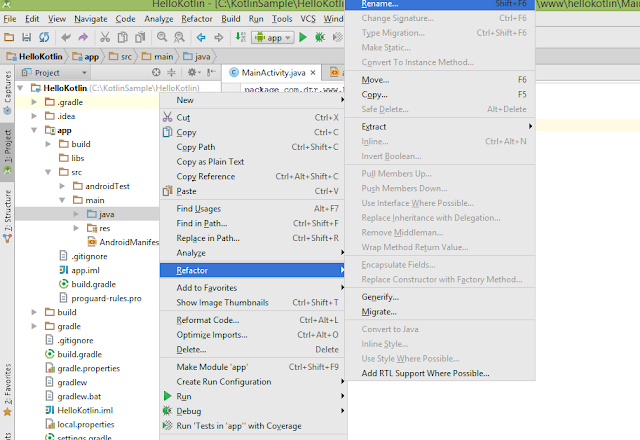Select Rename in Refactor submenu
This screenshot has width=640, height=440.
tap(440, 4)
